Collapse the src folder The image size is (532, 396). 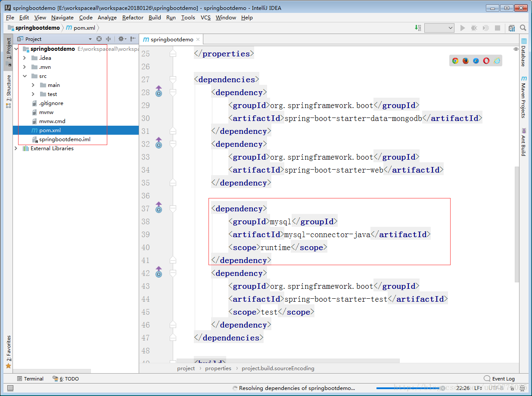tap(24, 76)
